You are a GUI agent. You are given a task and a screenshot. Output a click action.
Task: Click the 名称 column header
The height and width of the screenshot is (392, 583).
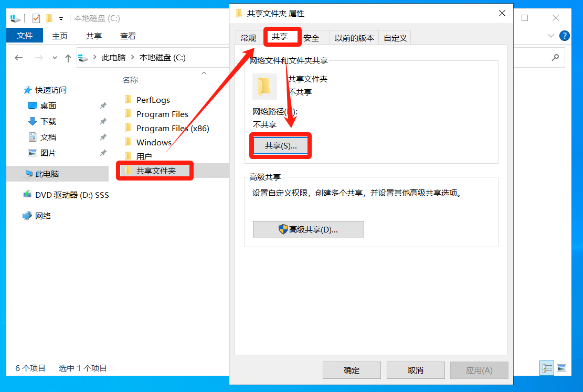coord(130,80)
